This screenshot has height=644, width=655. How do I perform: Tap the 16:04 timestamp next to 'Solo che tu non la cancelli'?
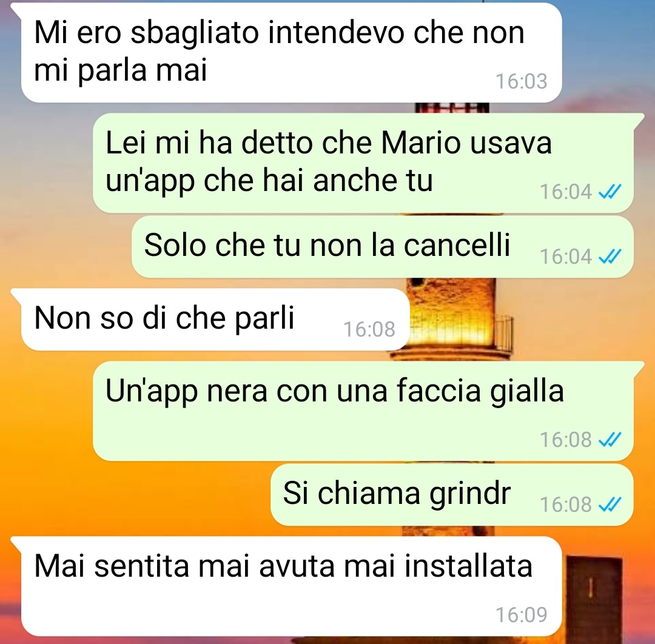tap(566, 257)
